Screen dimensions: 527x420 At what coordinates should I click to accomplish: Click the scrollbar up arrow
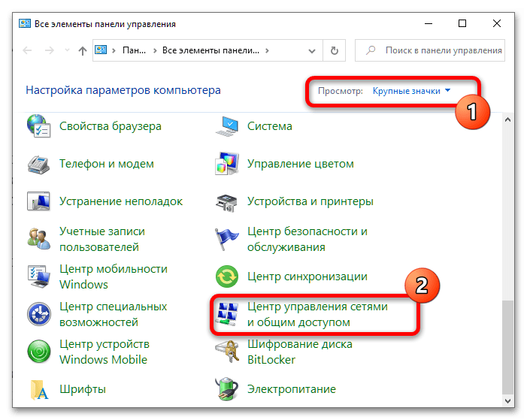(x=507, y=119)
